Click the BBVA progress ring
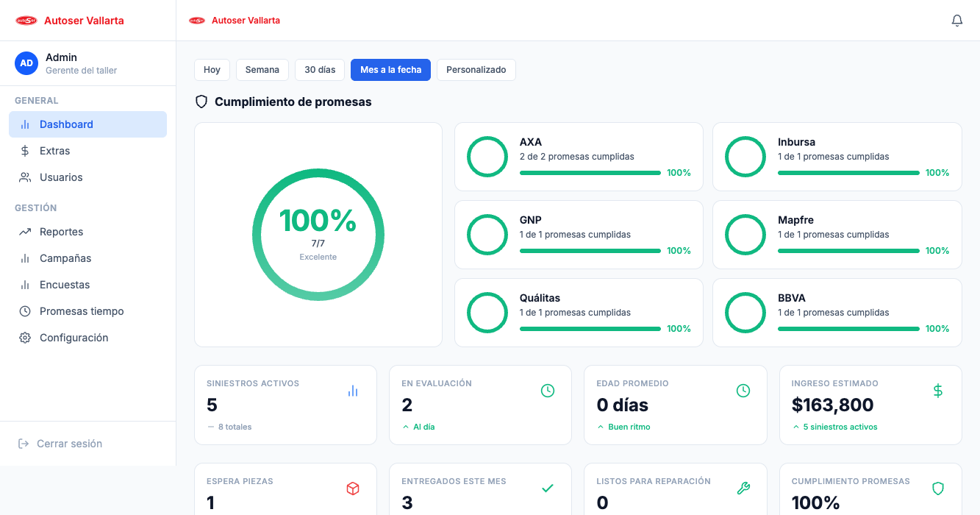The width and height of the screenshot is (980, 515). point(745,313)
